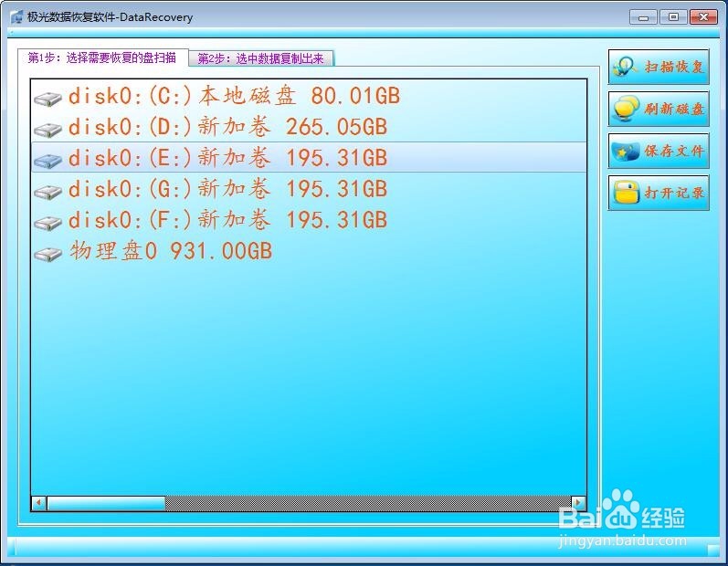Viewport: 728px width, 566px height.
Task: Select disk0:(F:) 新加卷 195.31GB entry
Action: click(x=309, y=219)
